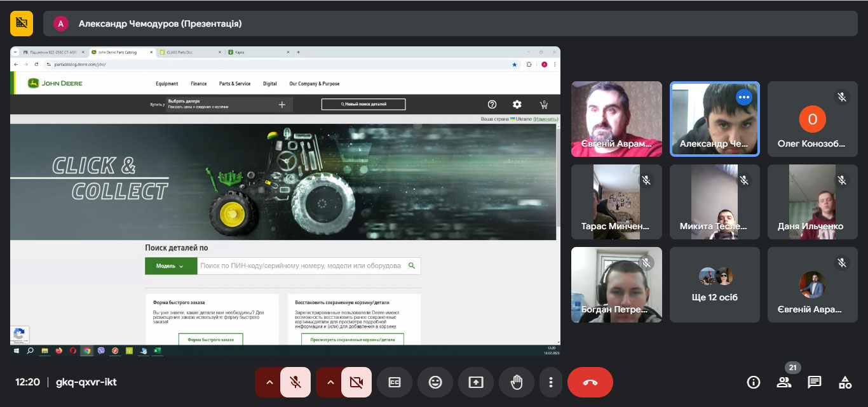Turn on the camera in the call bar

pos(356,382)
